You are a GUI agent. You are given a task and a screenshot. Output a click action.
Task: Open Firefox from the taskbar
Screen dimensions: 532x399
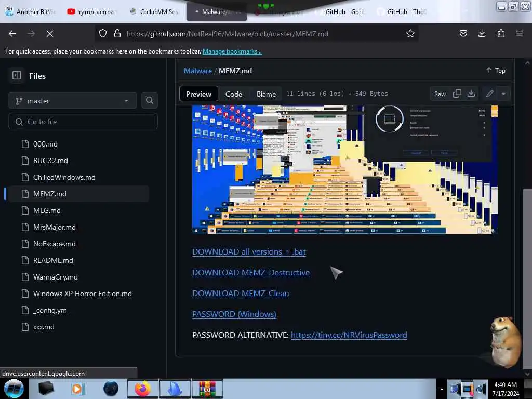click(x=143, y=389)
